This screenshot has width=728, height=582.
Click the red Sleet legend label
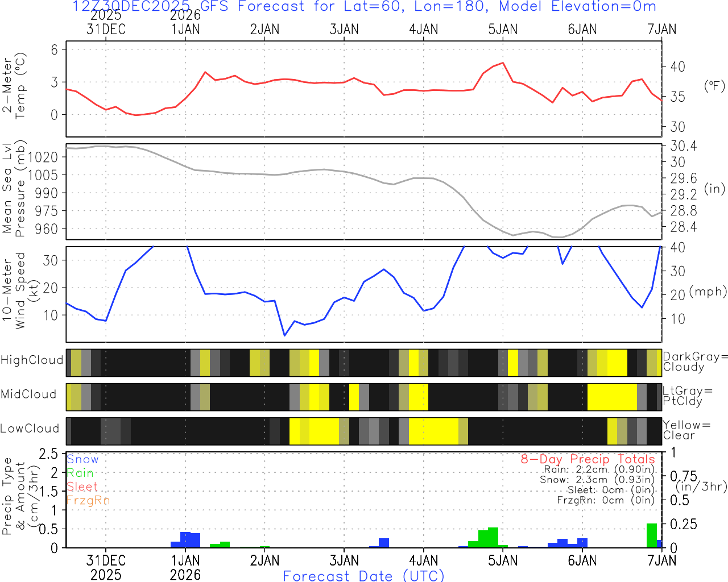pyautogui.click(x=82, y=487)
